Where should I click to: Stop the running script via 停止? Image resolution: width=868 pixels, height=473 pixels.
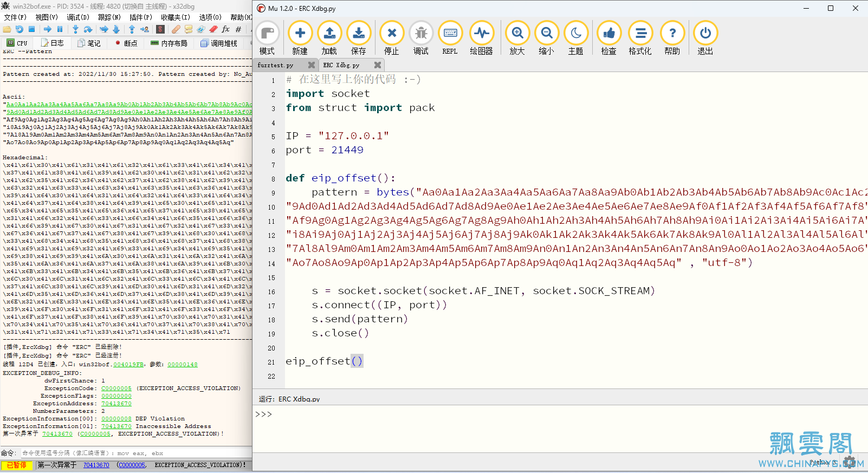pyautogui.click(x=392, y=38)
